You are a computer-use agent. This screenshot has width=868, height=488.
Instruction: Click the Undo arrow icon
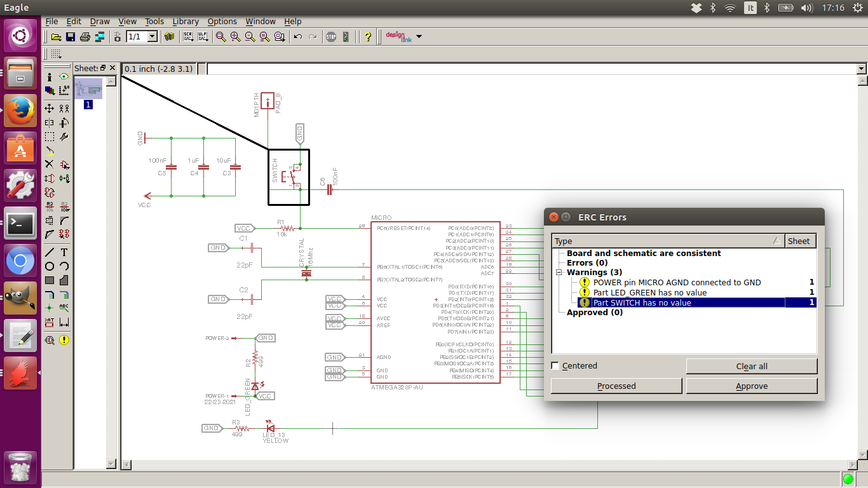coord(297,37)
